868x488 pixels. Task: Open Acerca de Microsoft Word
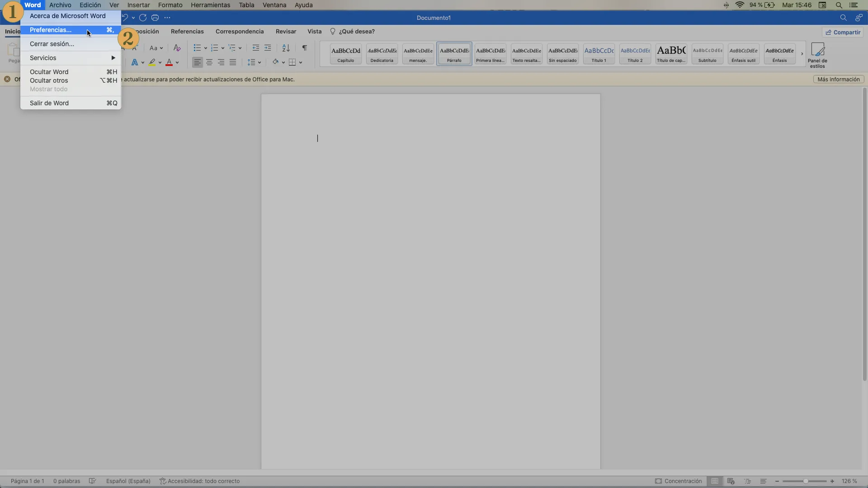coord(71,16)
